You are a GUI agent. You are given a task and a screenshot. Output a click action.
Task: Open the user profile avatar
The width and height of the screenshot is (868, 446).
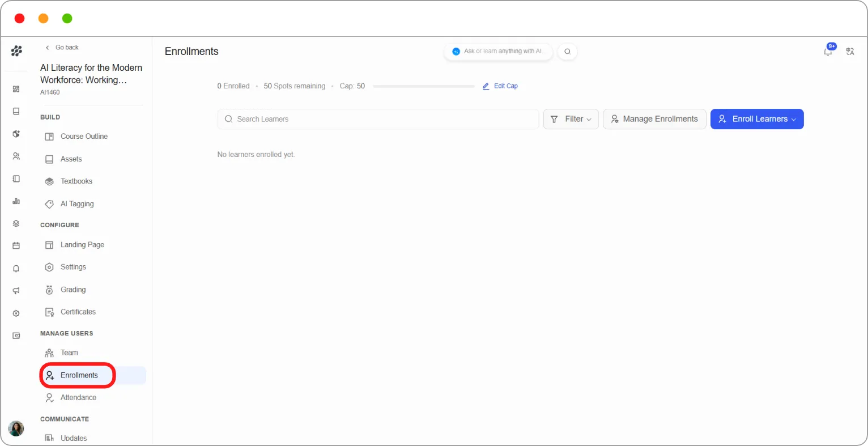coord(16,428)
